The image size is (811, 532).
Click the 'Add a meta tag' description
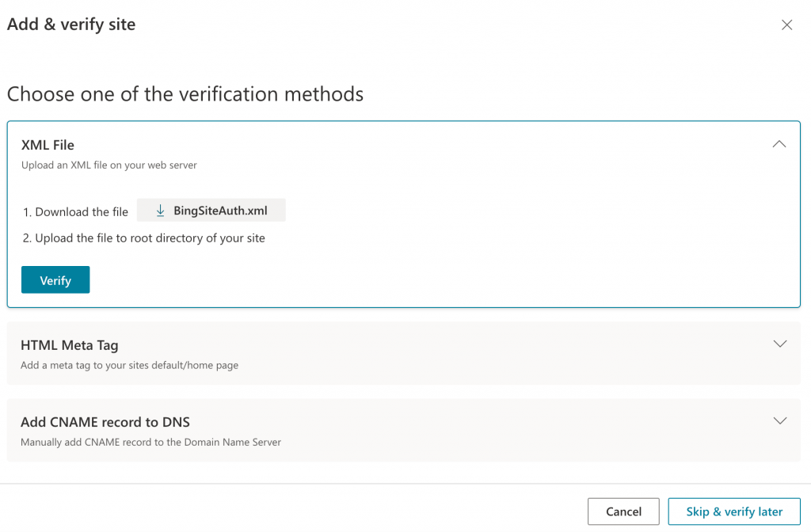tap(129, 366)
